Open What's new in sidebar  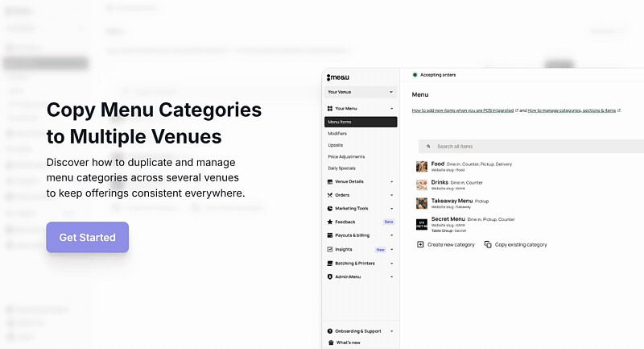(x=349, y=343)
